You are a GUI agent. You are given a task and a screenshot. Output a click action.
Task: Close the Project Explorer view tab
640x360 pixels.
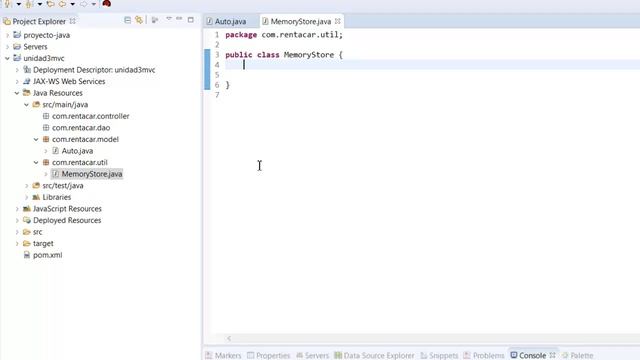[x=72, y=21]
